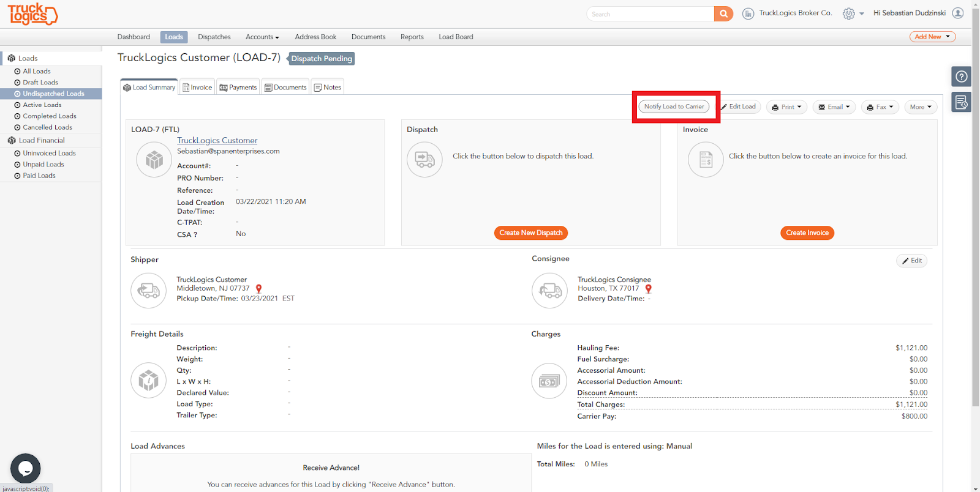Image resolution: width=980 pixels, height=492 pixels.
Task: Open the Dispatches menu
Action: 214,37
